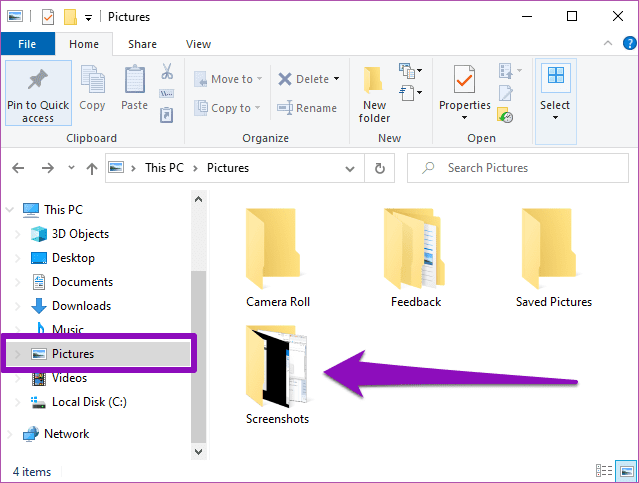Switch to details view in status bar
The height and width of the screenshot is (483, 639).
604,471
